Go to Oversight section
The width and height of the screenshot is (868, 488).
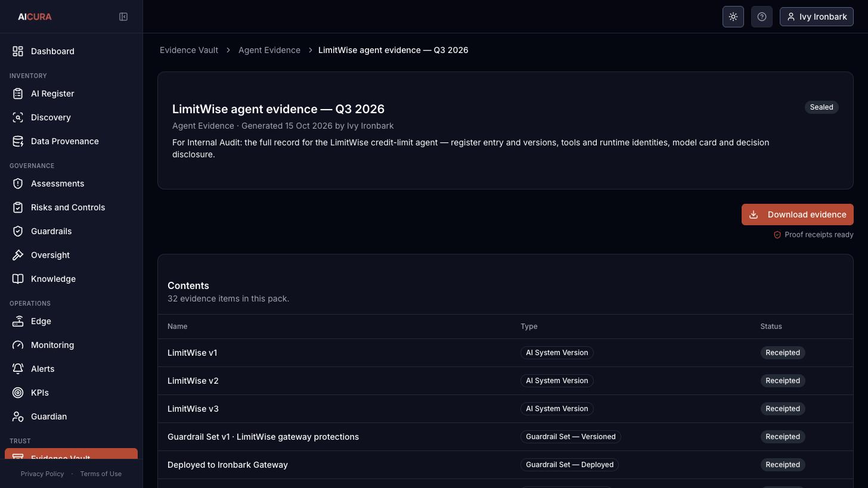71,255
